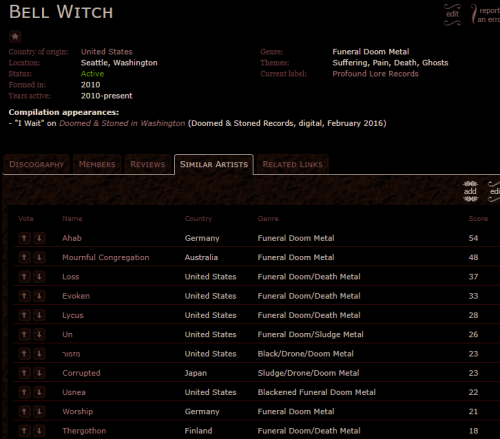Viewport: 500px width, 439px height.
Task: Open the Related Links tab
Action: click(x=292, y=164)
